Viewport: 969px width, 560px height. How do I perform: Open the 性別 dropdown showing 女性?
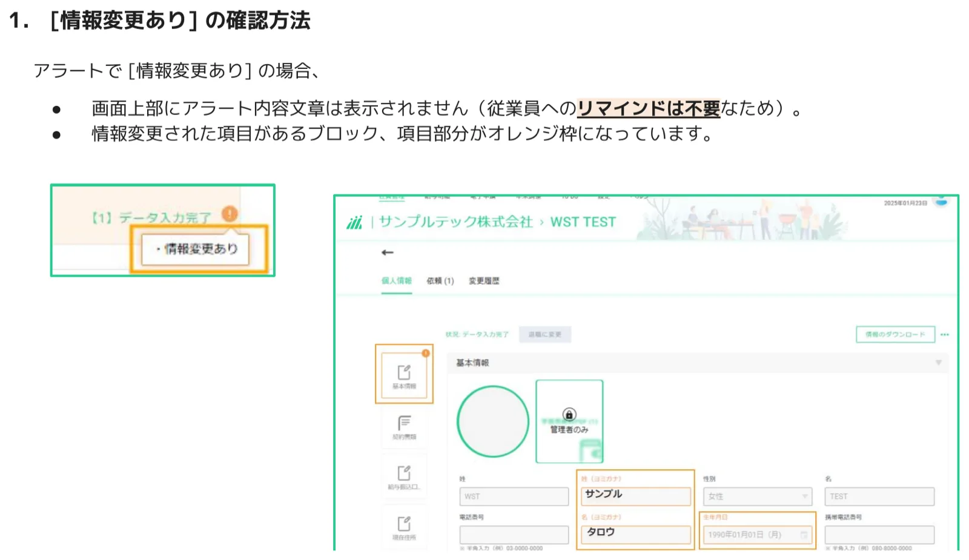click(758, 496)
